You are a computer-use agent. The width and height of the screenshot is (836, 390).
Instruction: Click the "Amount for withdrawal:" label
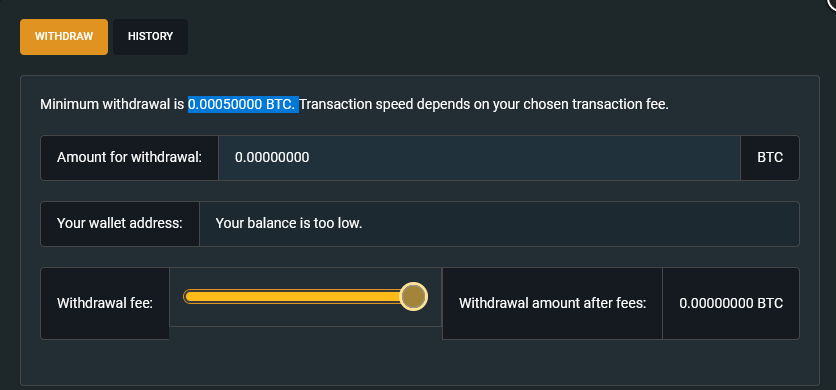[130, 158]
